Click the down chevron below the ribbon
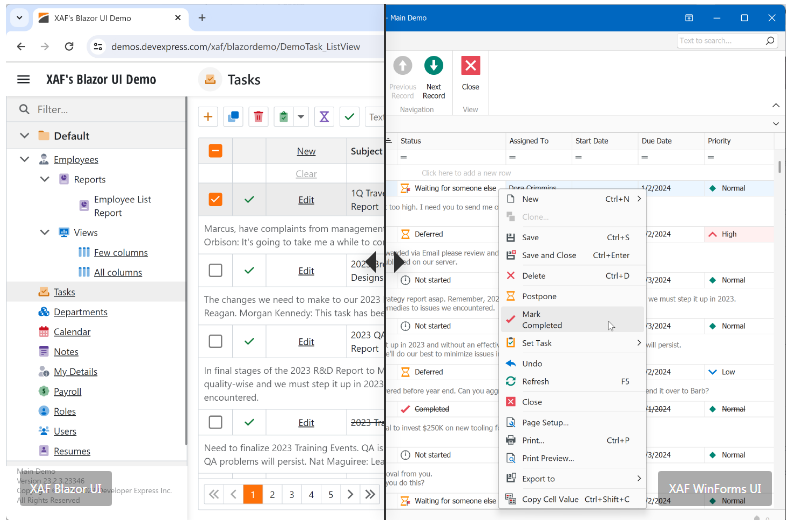The height and width of the screenshot is (525, 792). [x=776, y=123]
